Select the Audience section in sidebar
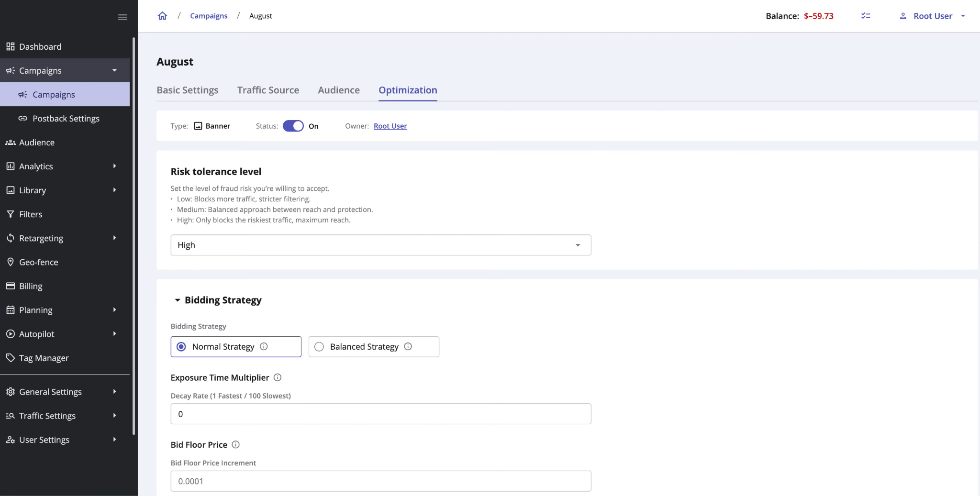This screenshot has height=496, width=980. (x=36, y=142)
